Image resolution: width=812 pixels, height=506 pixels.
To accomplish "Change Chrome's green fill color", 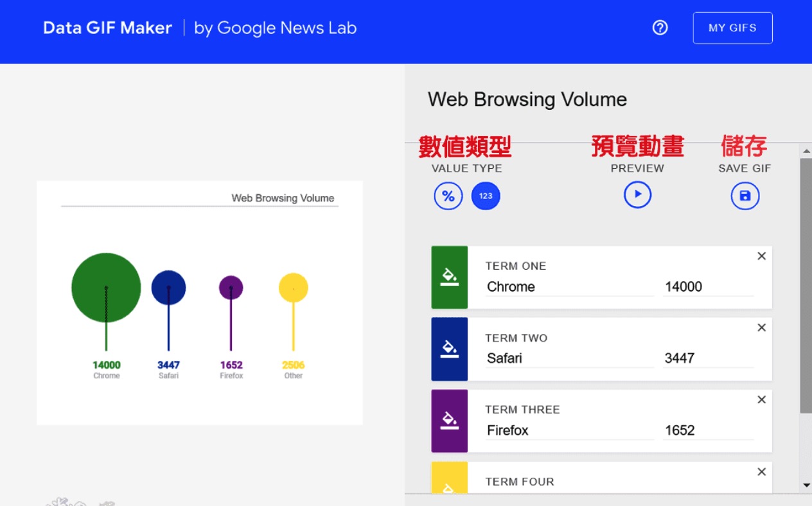I will pos(450,277).
